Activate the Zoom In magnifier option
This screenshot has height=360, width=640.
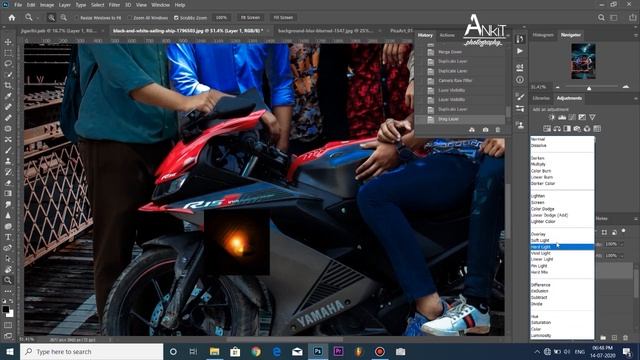(x=51, y=18)
